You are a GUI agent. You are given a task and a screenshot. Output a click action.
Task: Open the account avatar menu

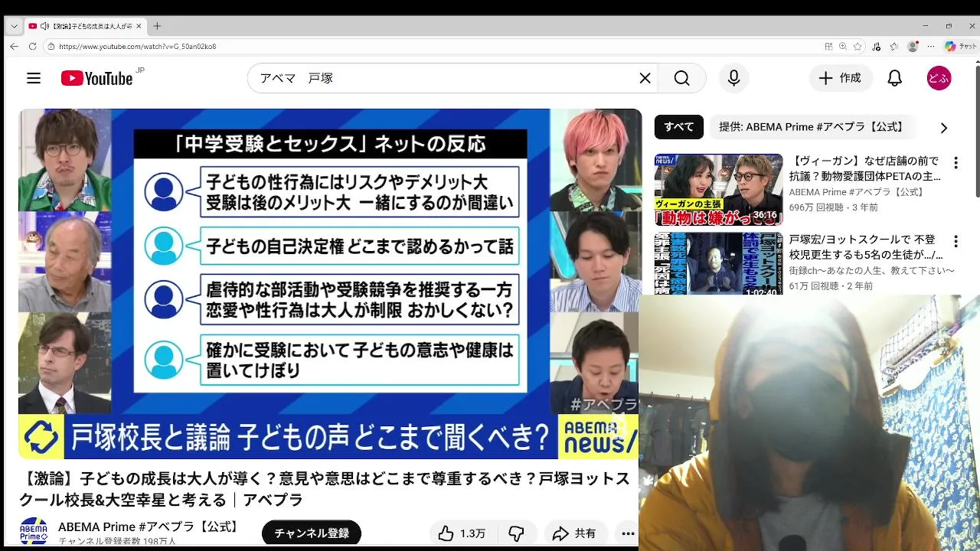939,78
